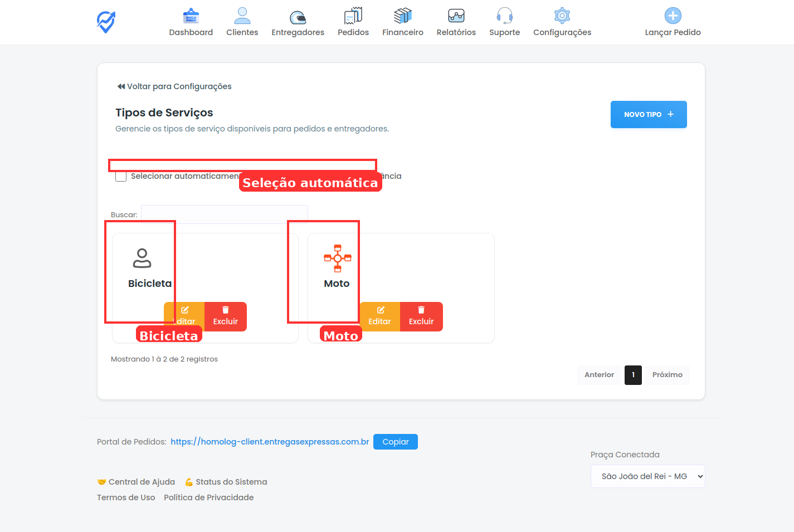Viewport: 794px width, 532px height.
Task: Click the Dashboard icon in top navigation
Action: 191,16
